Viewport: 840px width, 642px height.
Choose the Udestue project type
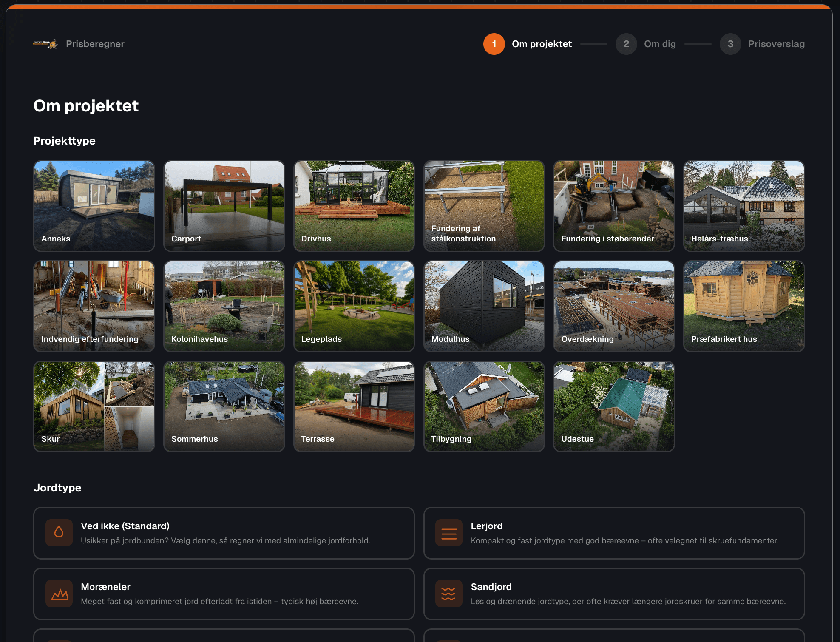pyautogui.click(x=614, y=406)
